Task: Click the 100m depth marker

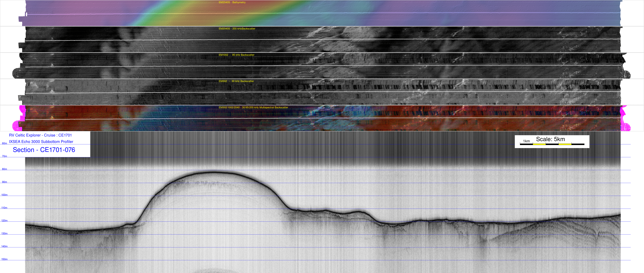Action: pyautogui.click(x=5, y=195)
